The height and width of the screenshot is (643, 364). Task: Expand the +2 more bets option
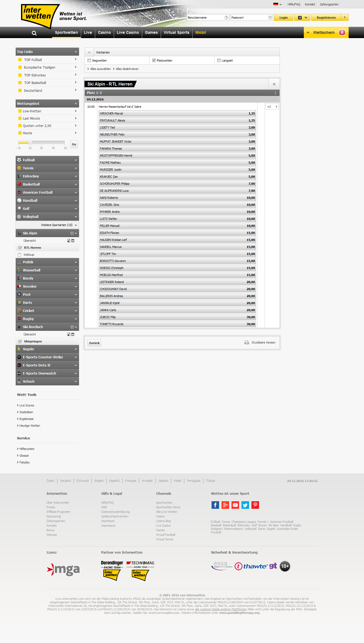click(x=272, y=107)
